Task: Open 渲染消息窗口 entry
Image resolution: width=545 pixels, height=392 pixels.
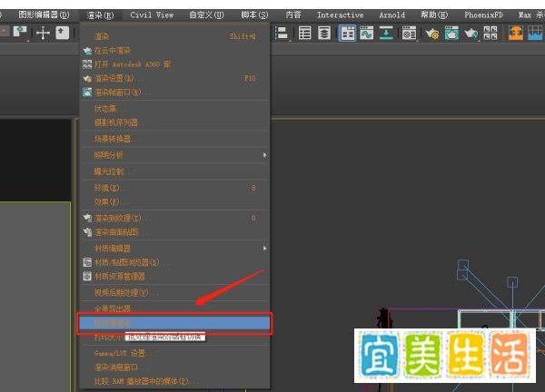Action: click(174, 367)
